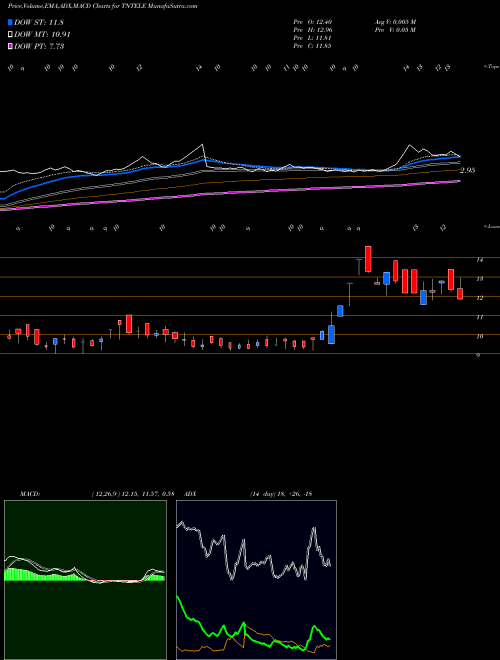Viewport: 500px width, 660px height.
Task: Click the chart title mentioning TNTELE
Action: 103,6
